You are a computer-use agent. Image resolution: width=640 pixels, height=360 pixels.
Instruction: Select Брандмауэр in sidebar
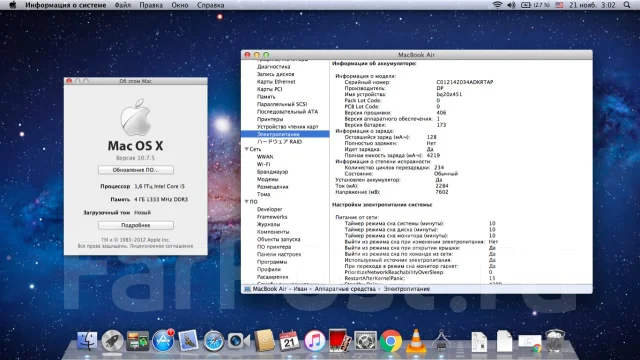(x=272, y=172)
